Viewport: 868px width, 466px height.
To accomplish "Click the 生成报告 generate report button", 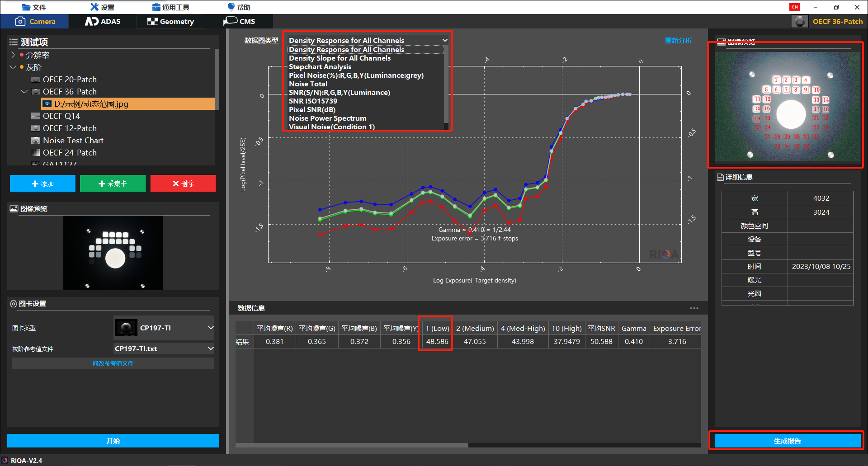I will [x=787, y=441].
